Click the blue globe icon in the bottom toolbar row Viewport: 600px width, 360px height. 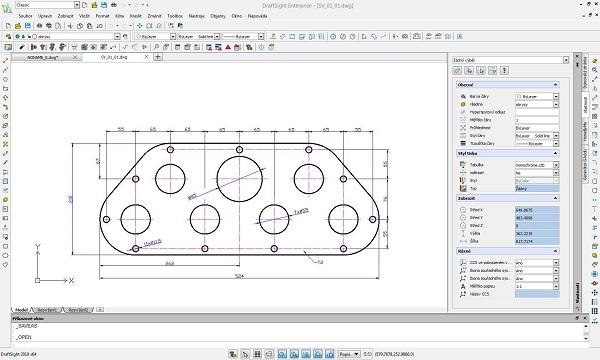(x=261, y=47)
